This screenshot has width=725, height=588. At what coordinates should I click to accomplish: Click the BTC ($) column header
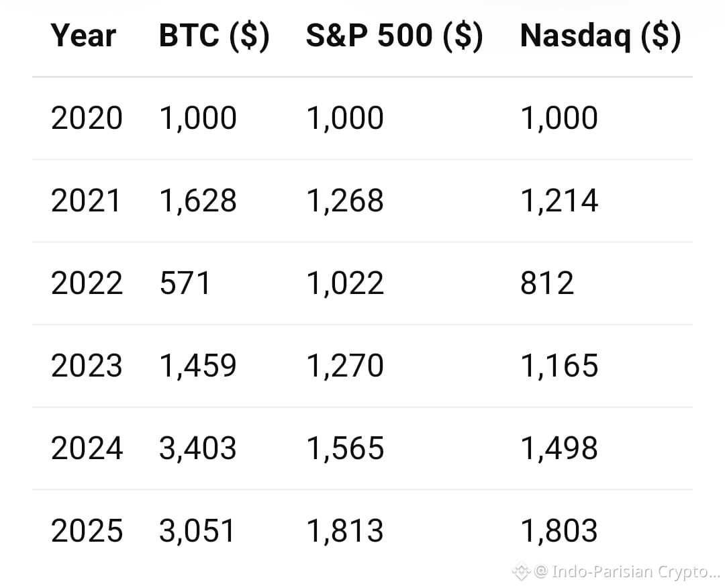(x=214, y=36)
